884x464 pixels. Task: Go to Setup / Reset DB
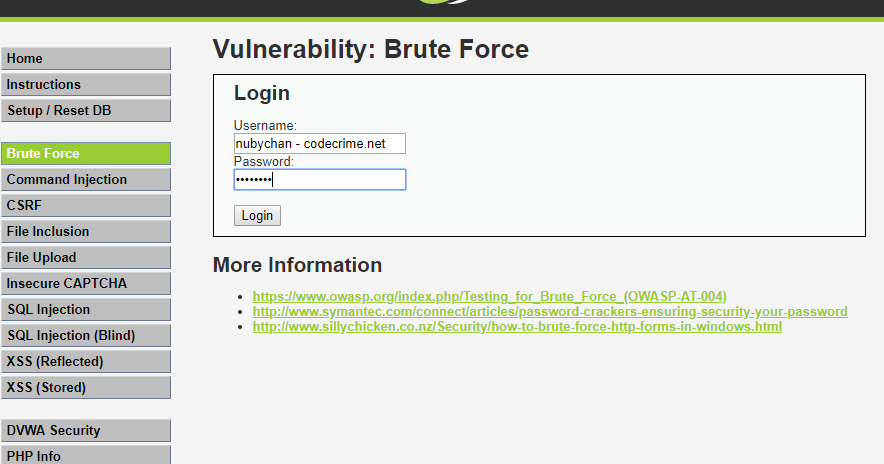(x=86, y=111)
